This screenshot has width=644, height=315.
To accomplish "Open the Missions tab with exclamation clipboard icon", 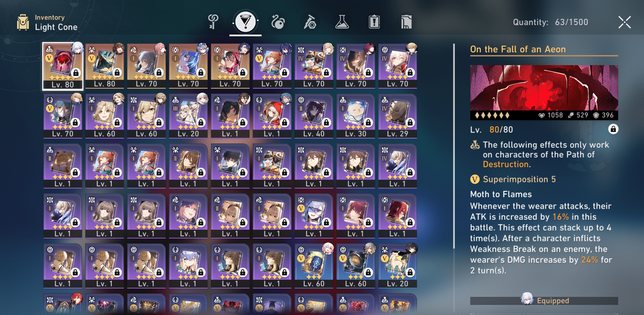I will coord(374,22).
